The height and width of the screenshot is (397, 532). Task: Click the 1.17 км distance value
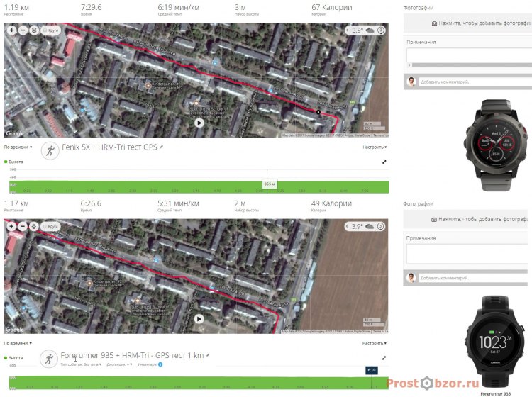16,203
